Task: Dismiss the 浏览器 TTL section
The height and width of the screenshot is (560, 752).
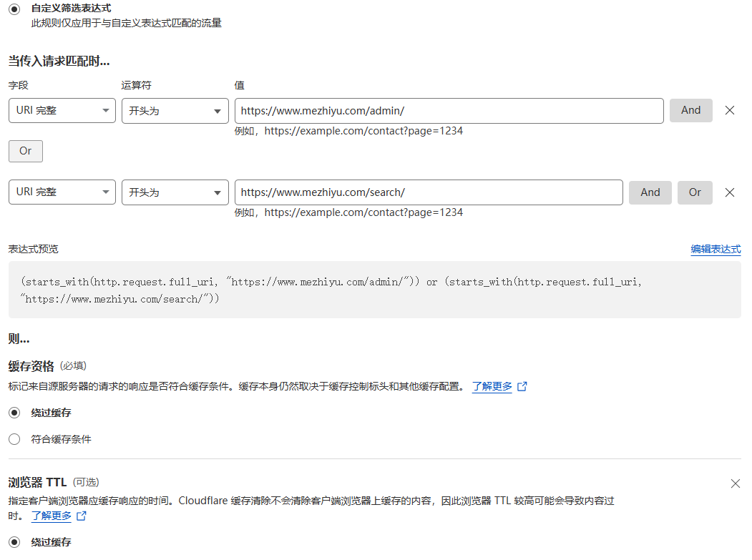Action: click(x=736, y=483)
